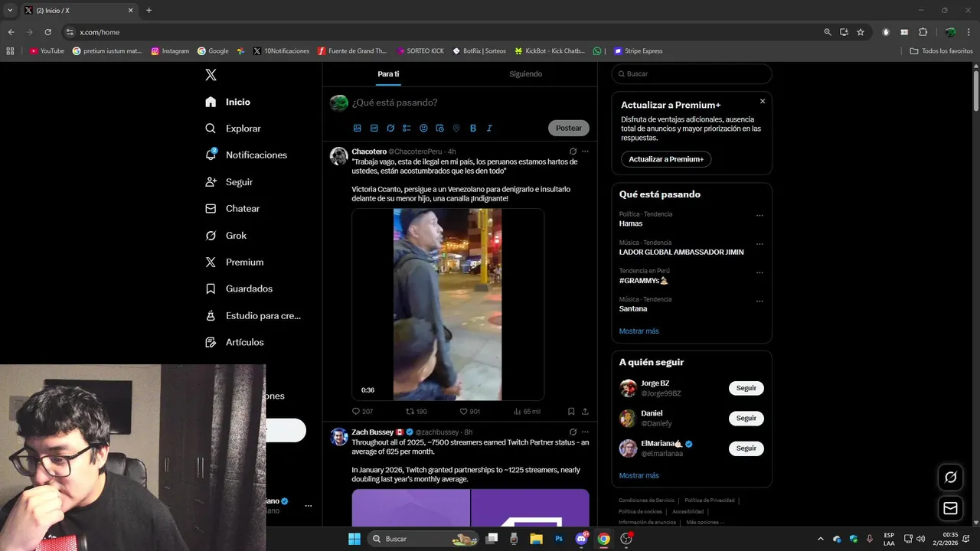Open the emoji picker in composer
Image resolution: width=980 pixels, height=551 pixels.
tap(423, 128)
